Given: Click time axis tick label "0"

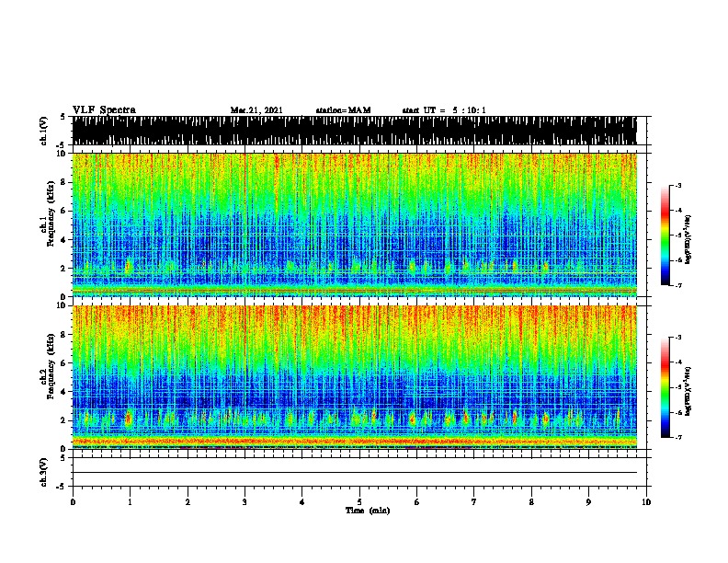Looking at the screenshot, I should pyautogui.click(x=73, y=502).
